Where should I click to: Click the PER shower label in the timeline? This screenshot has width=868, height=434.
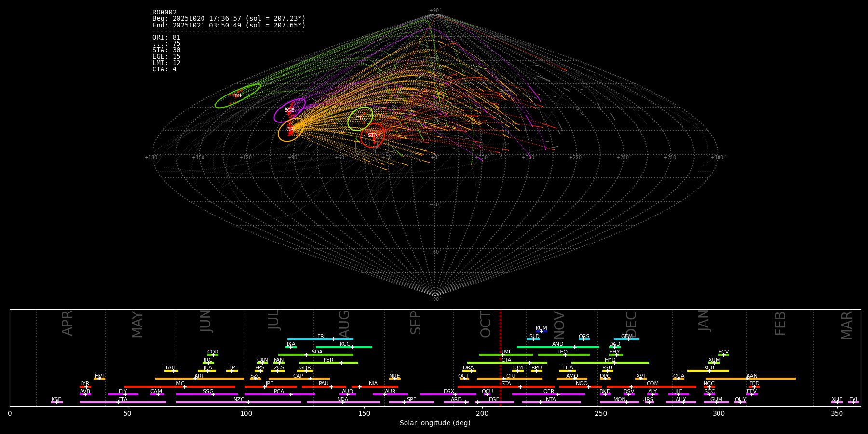pyautogui.click(x=328, y=360)
